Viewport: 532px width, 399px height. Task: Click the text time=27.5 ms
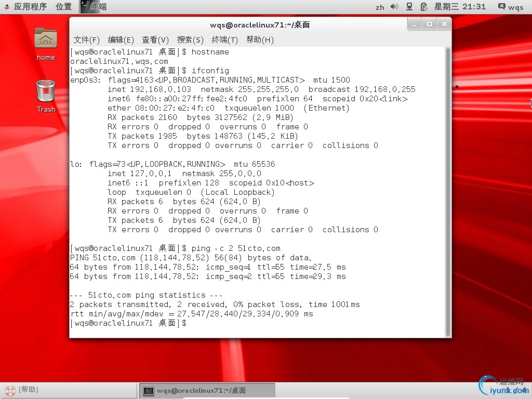(x=317, y=267)
